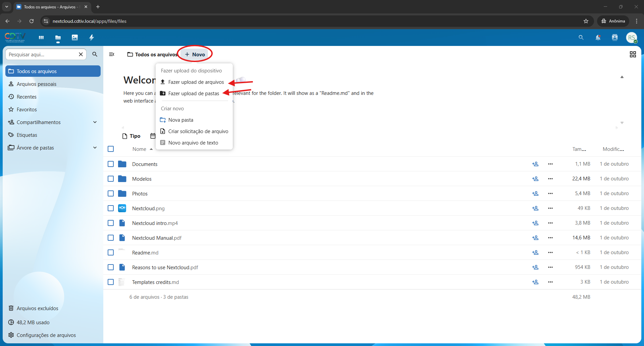644x346 pixels.
Task: Choose 'Fazer upload de arquivos' menu entry
Action: [196, 82]
